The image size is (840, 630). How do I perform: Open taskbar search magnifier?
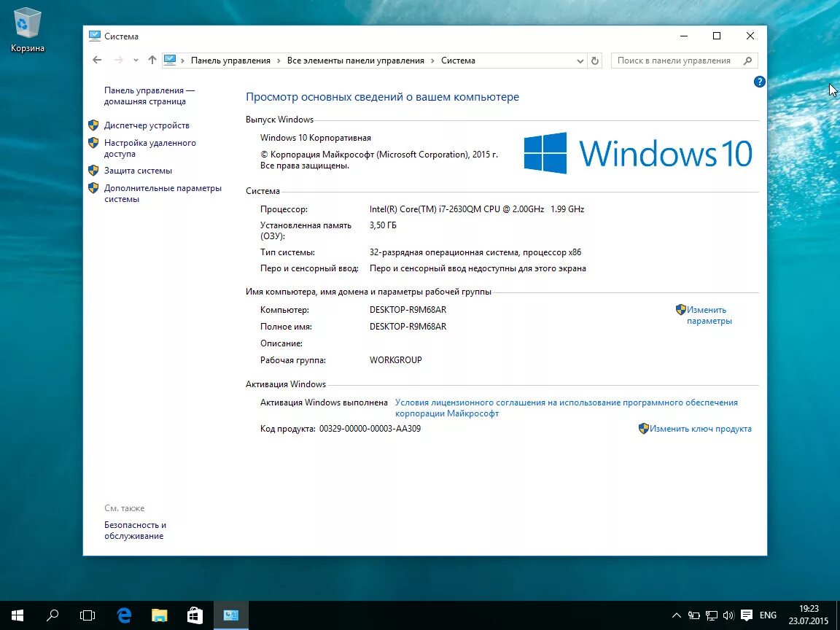pyautogui.click(x=52, y=615)
